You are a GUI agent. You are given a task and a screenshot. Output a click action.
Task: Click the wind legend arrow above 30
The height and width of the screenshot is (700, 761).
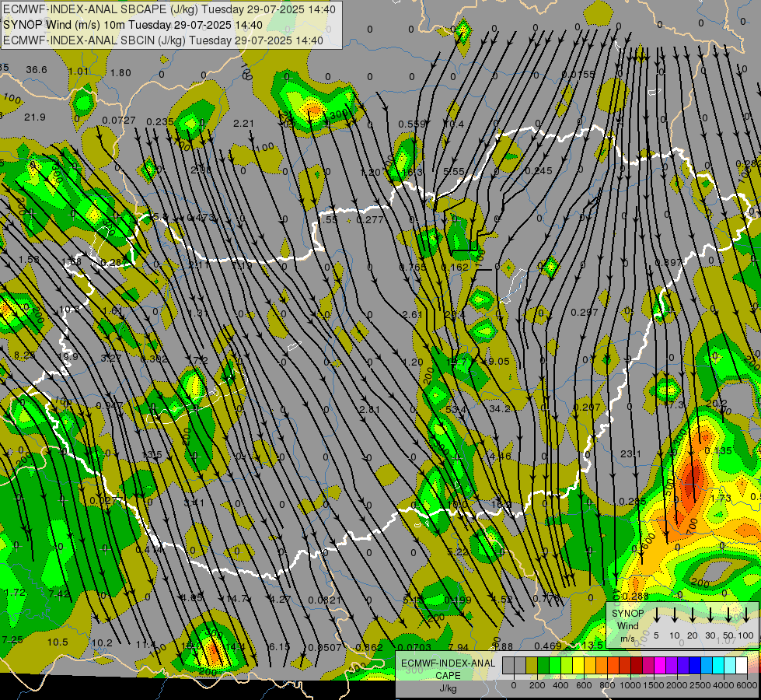pos(710,615)
